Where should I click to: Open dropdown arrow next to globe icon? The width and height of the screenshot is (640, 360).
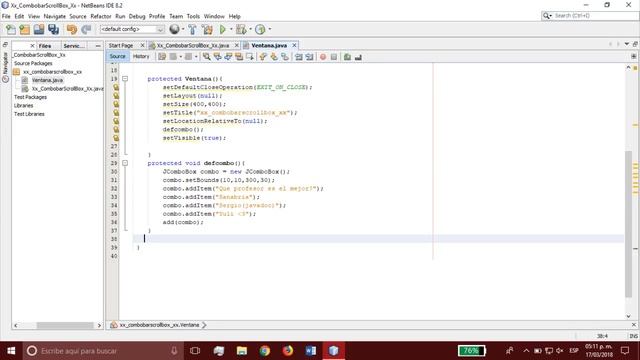182,29
